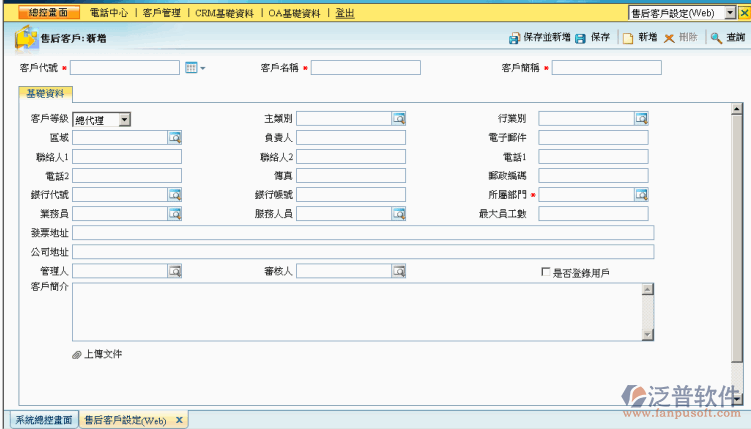The image size is (751, 429).
Task: Click the main form vertical scrollbar thumb
Action: [x=737, y=238]
